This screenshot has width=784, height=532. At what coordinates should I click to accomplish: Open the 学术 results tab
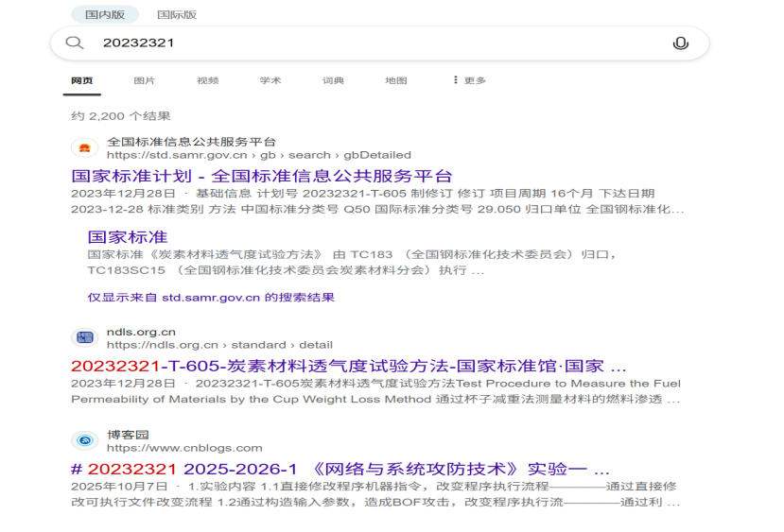pos(270,80)
